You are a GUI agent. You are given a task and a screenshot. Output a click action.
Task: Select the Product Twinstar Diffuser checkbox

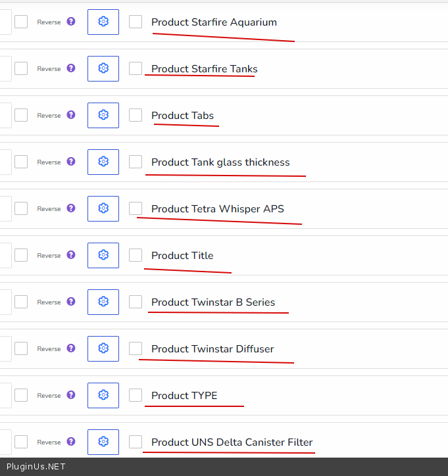point(136,348)
